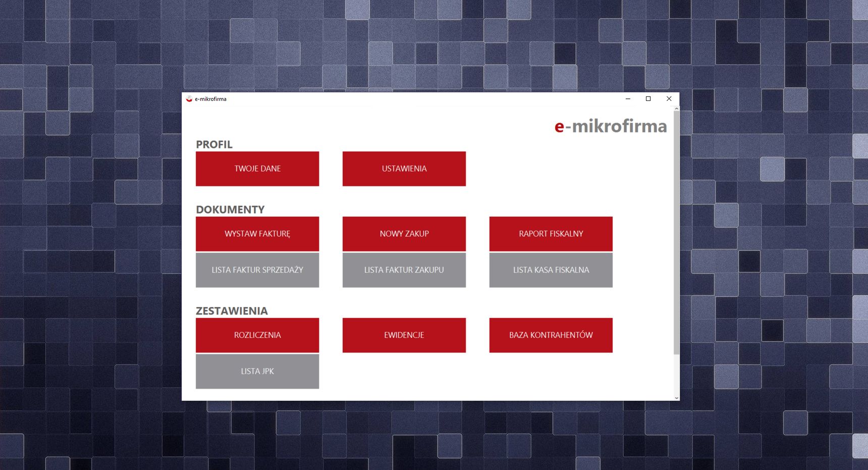
Task: Open RAPORT FISKALNY
Action: (x=551, y=234)
